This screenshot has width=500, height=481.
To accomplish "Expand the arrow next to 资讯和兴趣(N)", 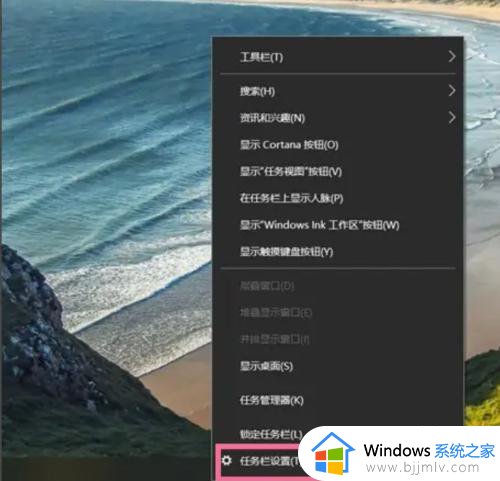I will tap(452, 117).
